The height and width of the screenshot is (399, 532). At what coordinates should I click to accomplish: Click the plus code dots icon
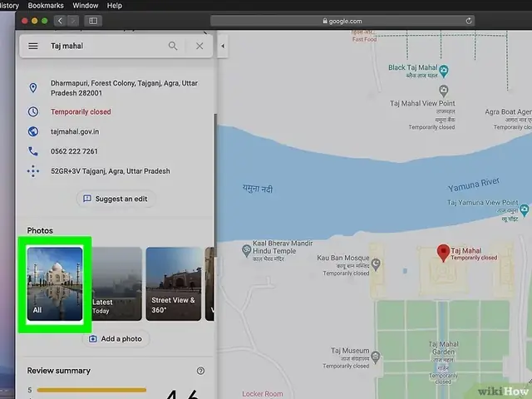[x=33, y=171]
